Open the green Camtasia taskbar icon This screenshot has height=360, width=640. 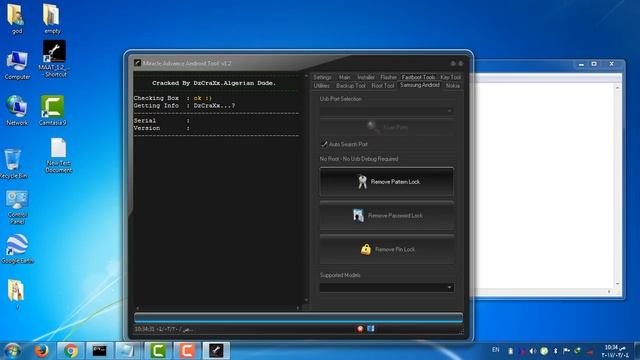(x=158, y=351)
